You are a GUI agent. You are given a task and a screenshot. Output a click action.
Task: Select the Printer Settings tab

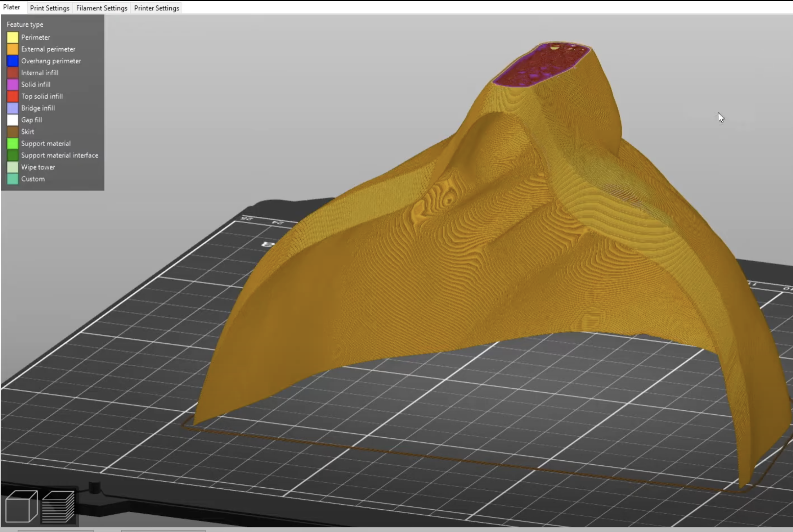point(156,8)
